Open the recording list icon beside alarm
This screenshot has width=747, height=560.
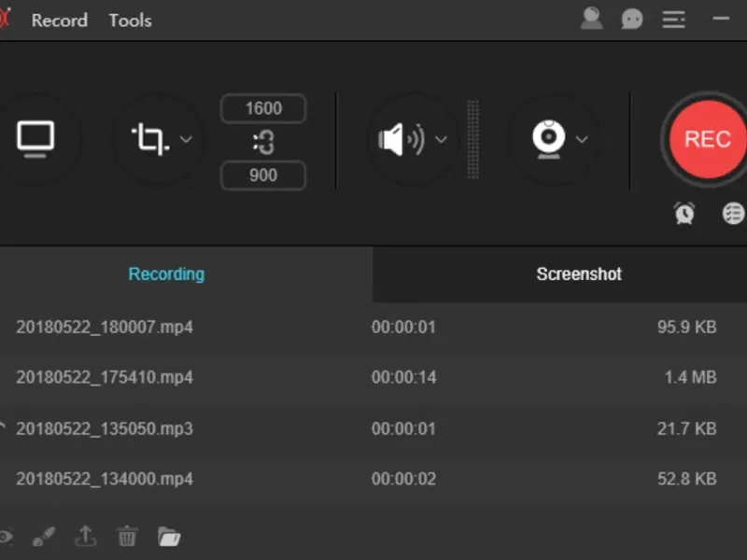(x=734, y=213)
